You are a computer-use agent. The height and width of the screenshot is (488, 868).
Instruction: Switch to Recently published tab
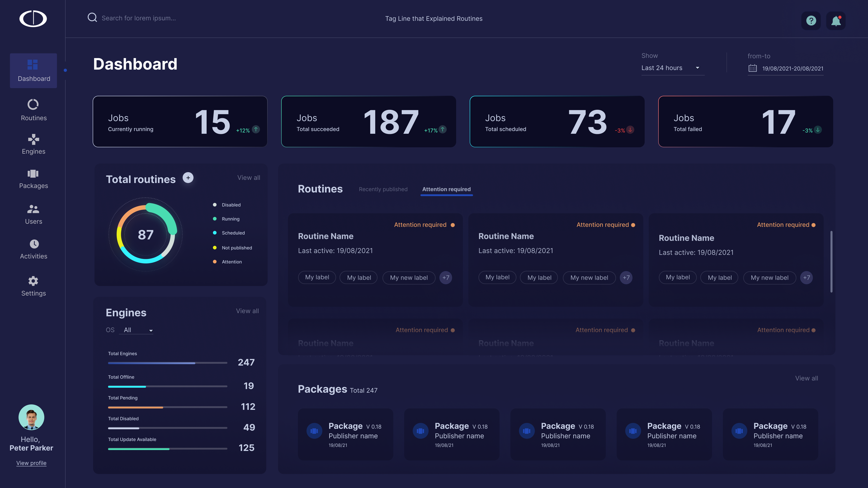click(x=383, y=189)
